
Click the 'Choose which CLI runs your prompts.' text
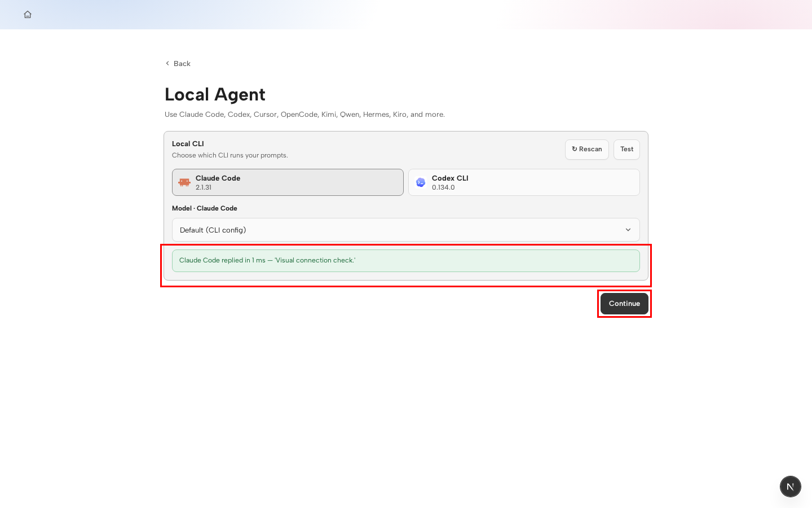coord(230,155)
